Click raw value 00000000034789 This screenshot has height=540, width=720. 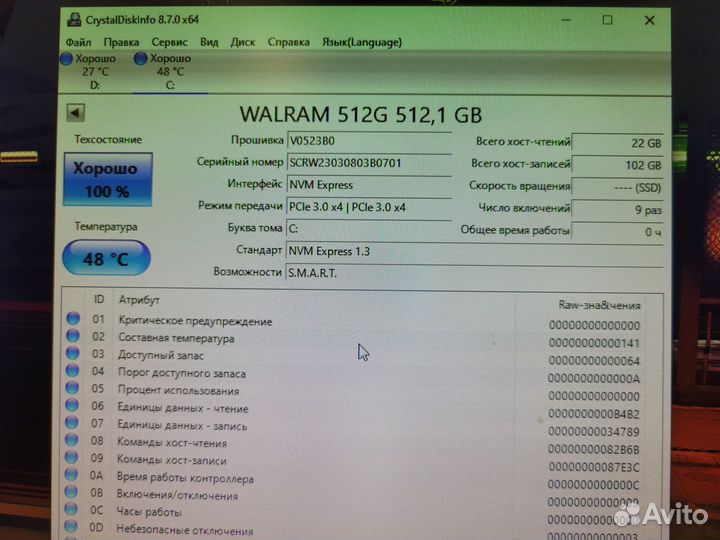(x=594, y=432)
